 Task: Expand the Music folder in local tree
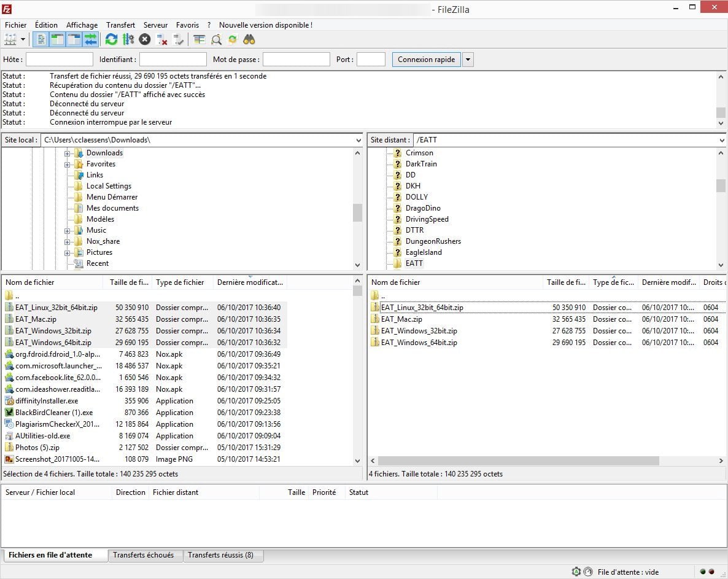point(68,231)
